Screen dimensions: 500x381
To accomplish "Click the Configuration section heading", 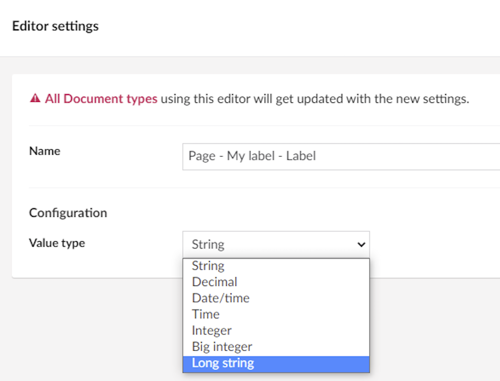I will (x=68, y=213).
